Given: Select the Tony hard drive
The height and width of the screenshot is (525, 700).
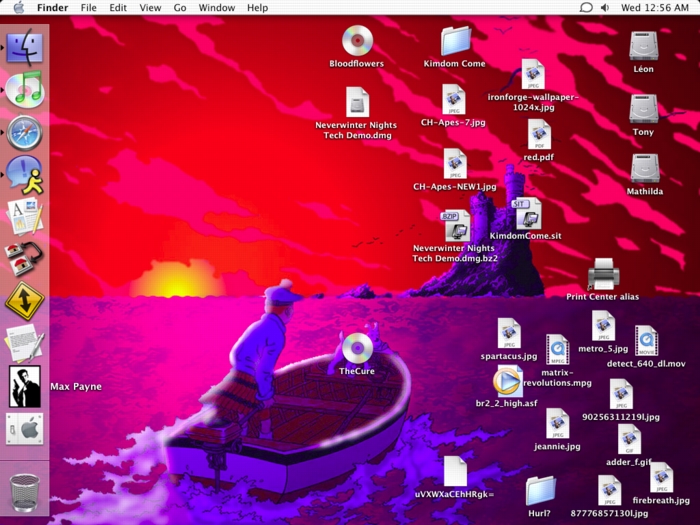Looking at the screenshot, I should click(643, 108).
